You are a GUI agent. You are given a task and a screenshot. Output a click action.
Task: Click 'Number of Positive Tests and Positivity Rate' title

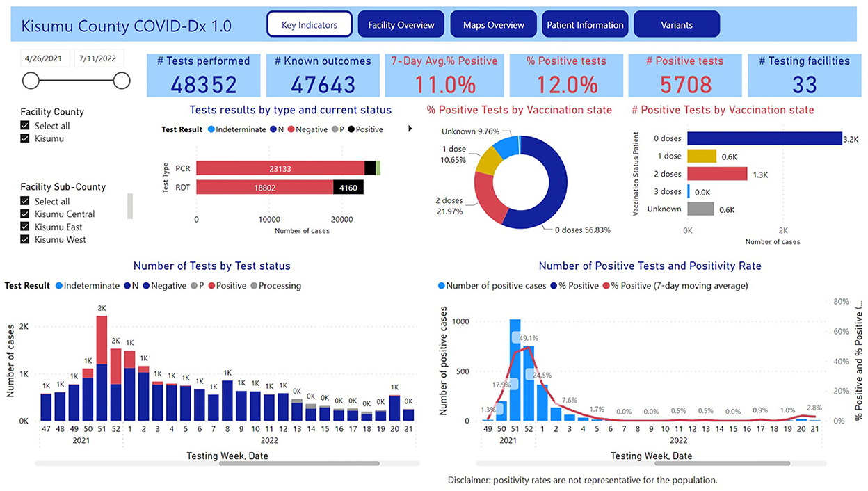coord(650,266)
